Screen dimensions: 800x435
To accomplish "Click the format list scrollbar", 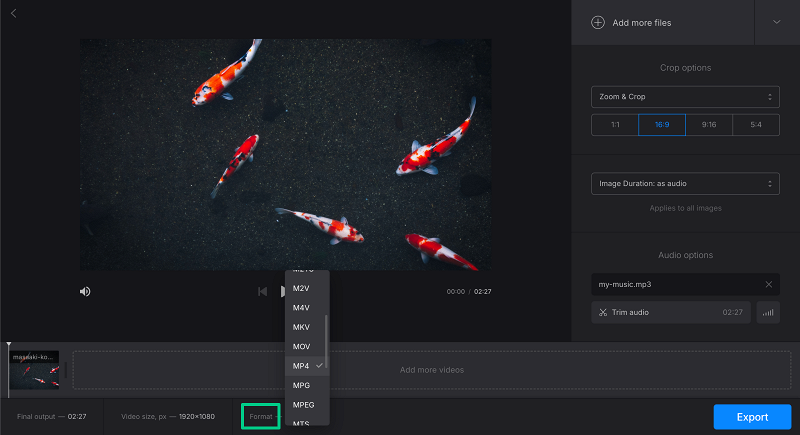I will (x=326, y=342).
